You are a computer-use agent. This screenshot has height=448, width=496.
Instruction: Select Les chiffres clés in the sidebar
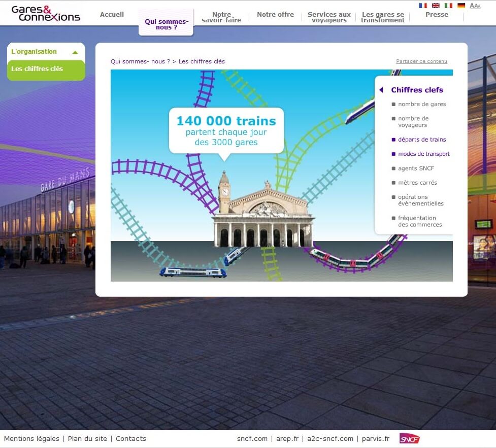[46, 69]
